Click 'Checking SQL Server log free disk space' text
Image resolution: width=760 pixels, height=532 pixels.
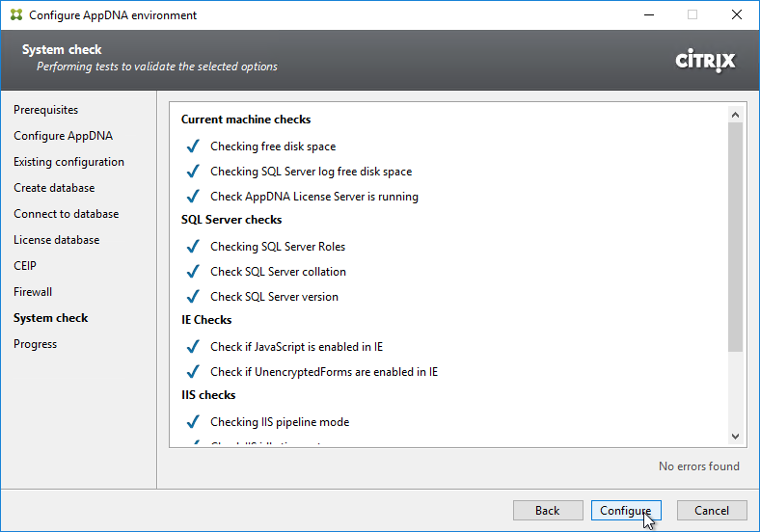pos(312,172)
